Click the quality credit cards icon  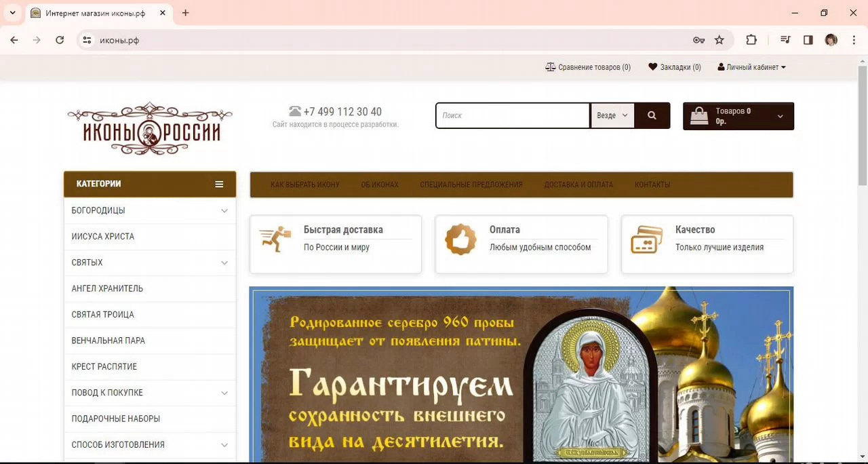pos(647,239)
